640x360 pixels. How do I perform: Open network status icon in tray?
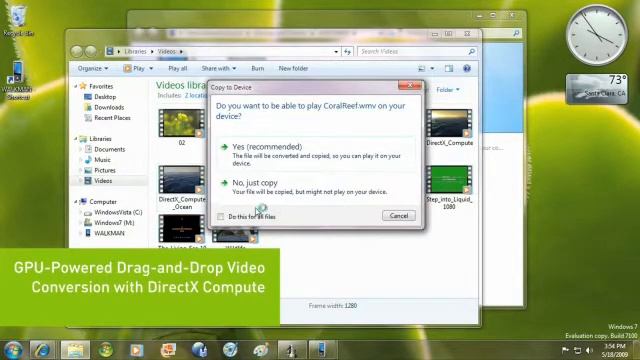click(577, 350)
